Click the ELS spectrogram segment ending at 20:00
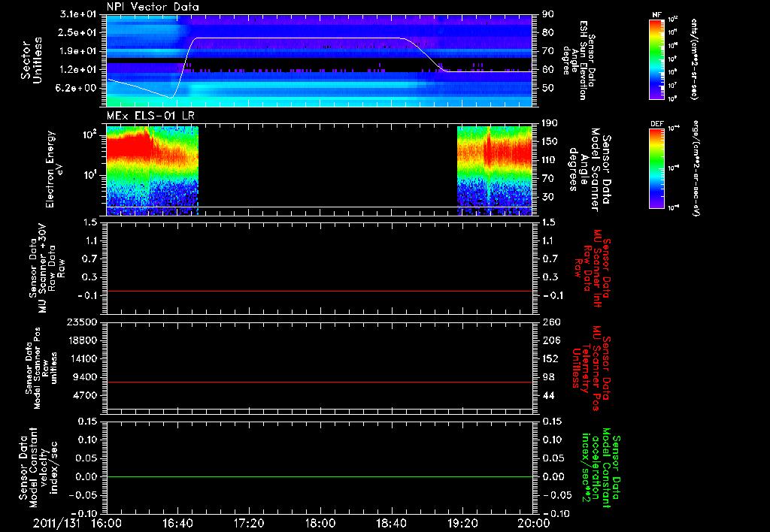 [x=495, y=171]
